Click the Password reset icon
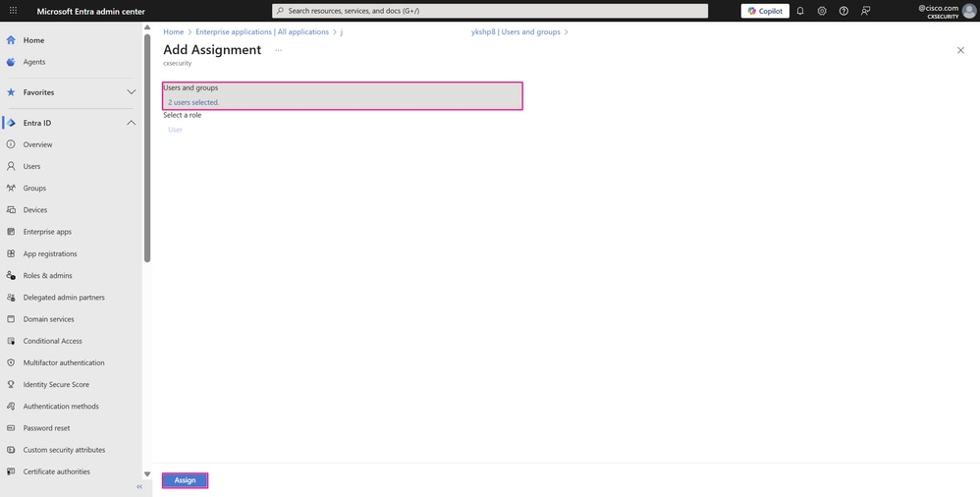The width and height of the screenshot is (980, 497). [x=11, y=428]
